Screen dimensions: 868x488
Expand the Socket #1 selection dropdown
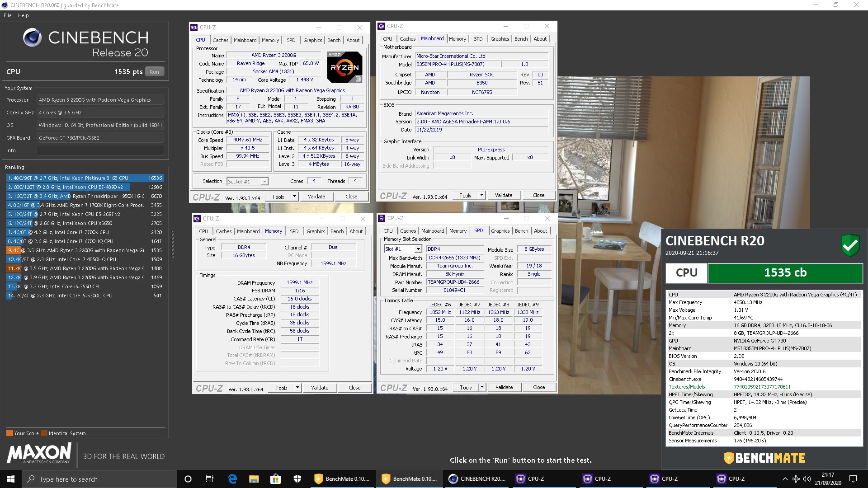pyautogui.click(x=264, y=182)
